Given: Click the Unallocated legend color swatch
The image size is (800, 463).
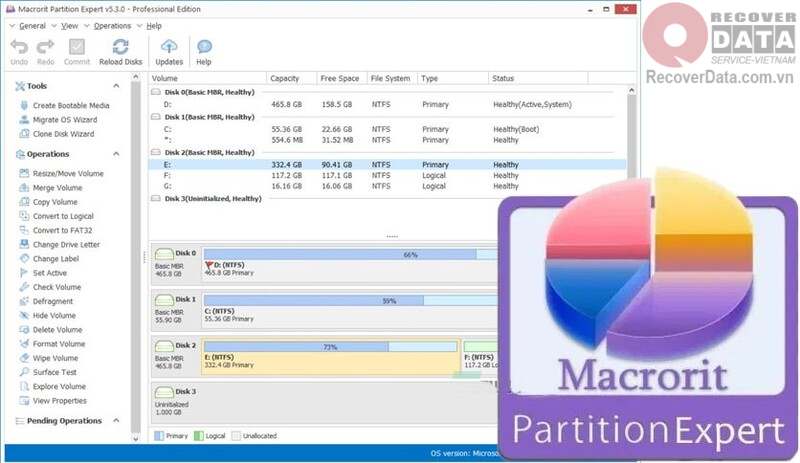Looking at the screenshot, I should click(236, 436).
